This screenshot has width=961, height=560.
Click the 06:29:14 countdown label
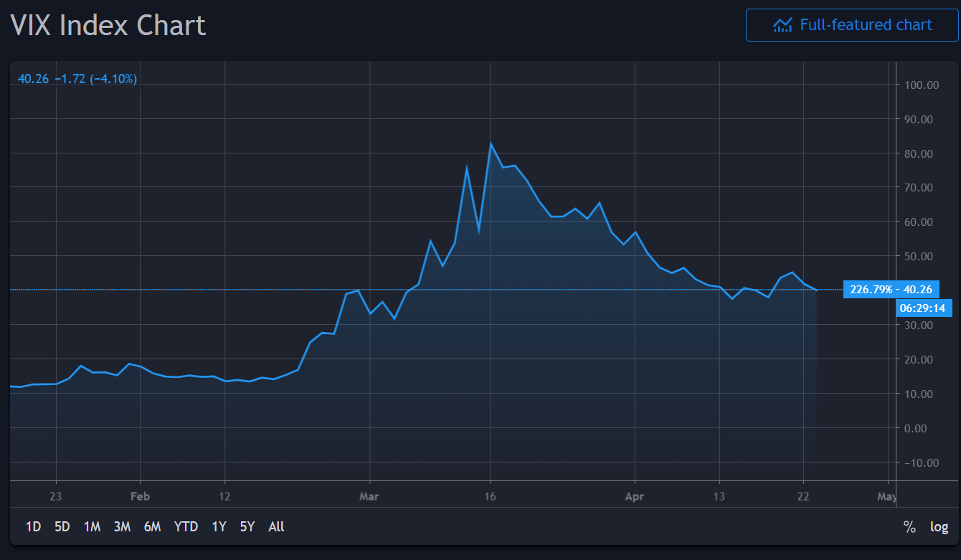(922, 308)
